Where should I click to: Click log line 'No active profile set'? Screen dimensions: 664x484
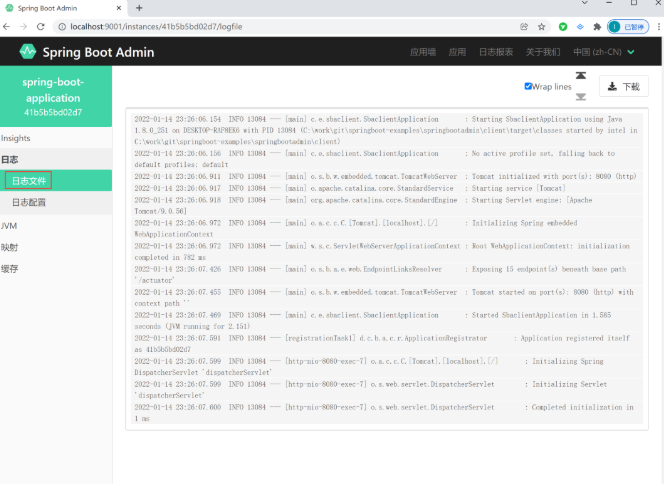point(387,159)
